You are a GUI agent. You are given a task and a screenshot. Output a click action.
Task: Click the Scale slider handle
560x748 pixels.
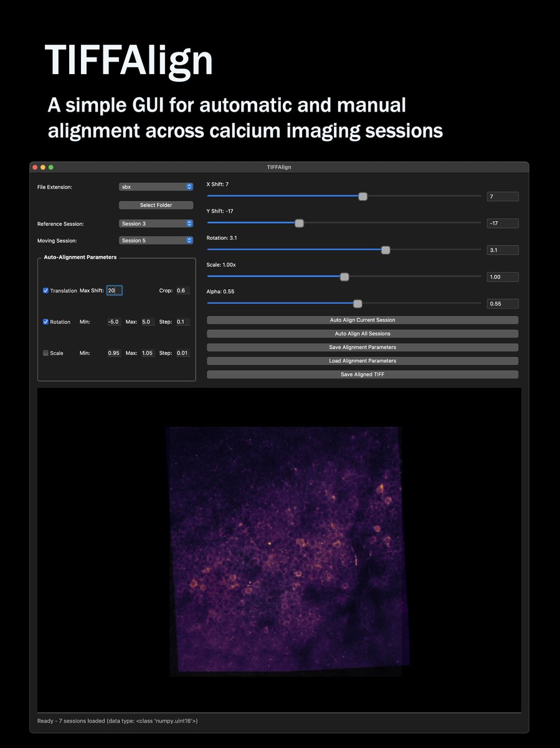tap(344, 277)
